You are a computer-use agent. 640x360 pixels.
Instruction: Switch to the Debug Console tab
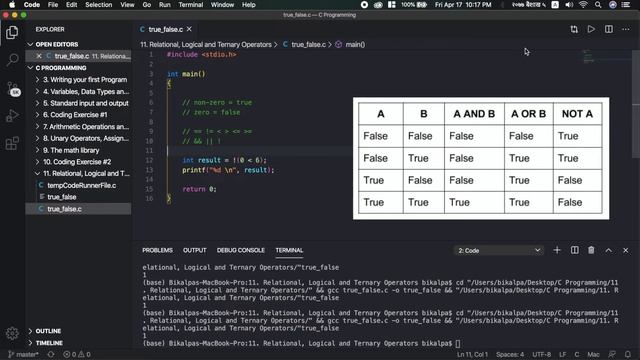pos(240,250)
